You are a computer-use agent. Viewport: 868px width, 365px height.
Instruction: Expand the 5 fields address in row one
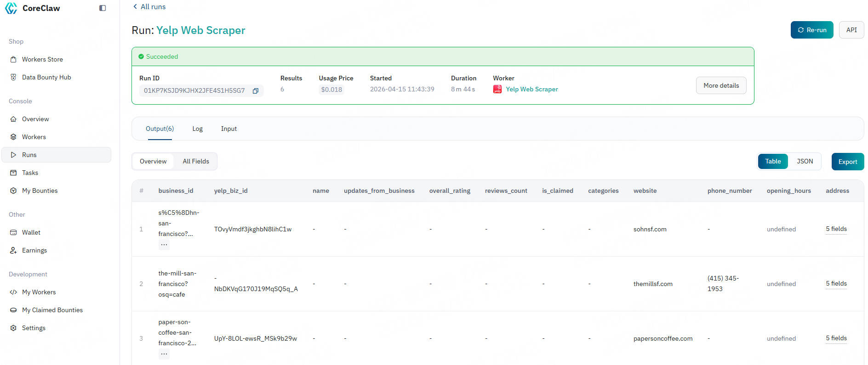[836, 229]
